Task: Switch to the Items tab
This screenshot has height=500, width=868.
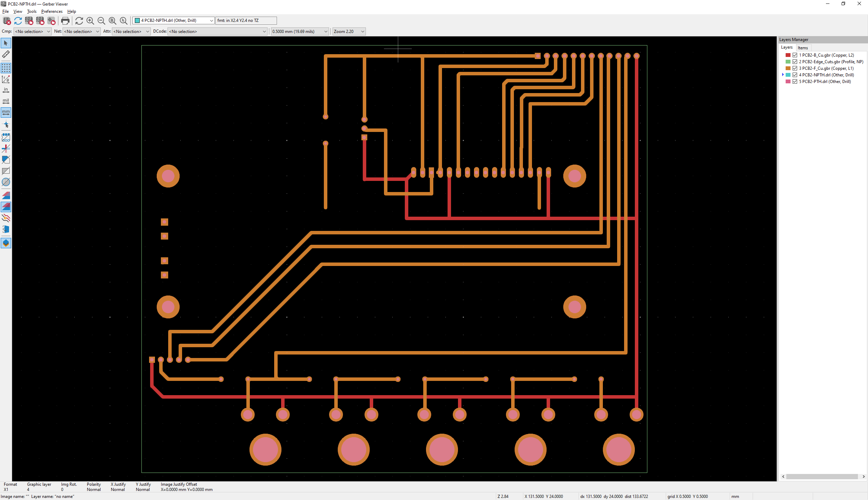Action: [803, 48]
